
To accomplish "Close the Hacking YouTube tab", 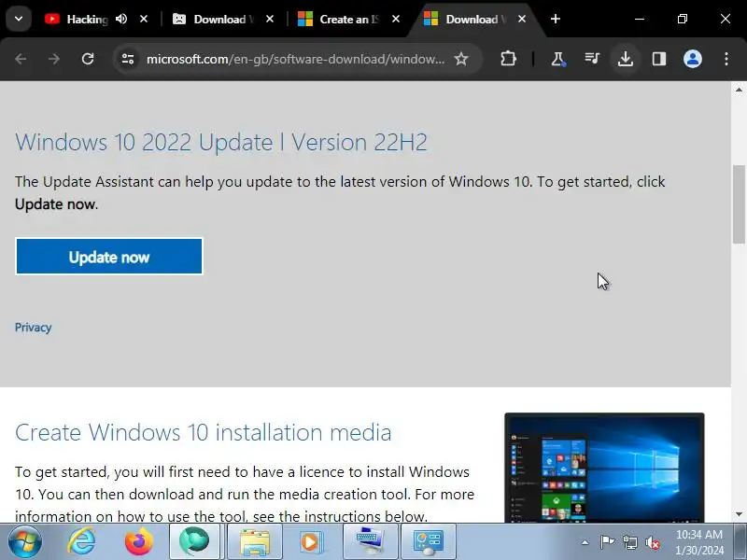I will coord(144,19).
